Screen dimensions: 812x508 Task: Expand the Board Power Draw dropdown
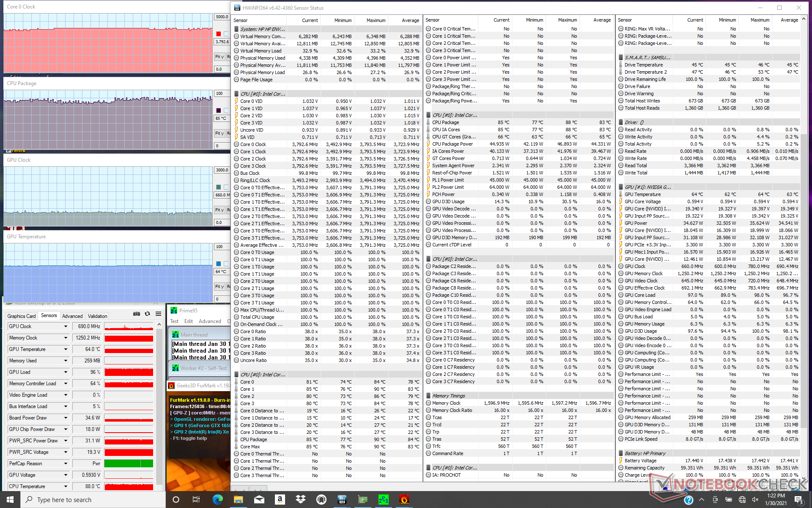[66, 418]
